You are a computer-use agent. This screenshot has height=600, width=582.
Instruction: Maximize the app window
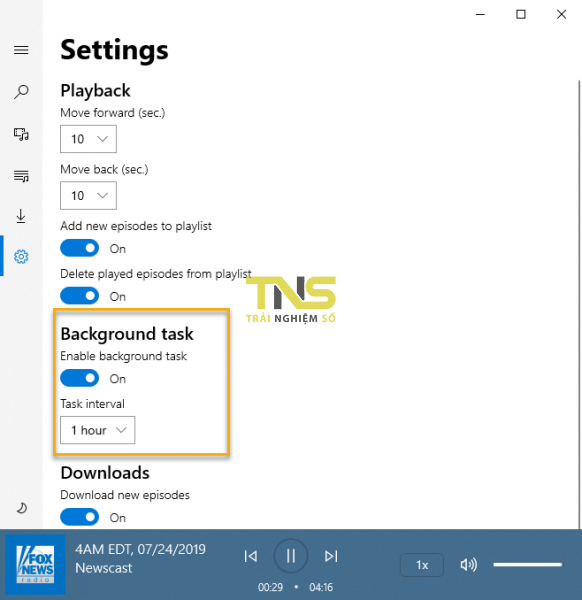coord(521,15)
